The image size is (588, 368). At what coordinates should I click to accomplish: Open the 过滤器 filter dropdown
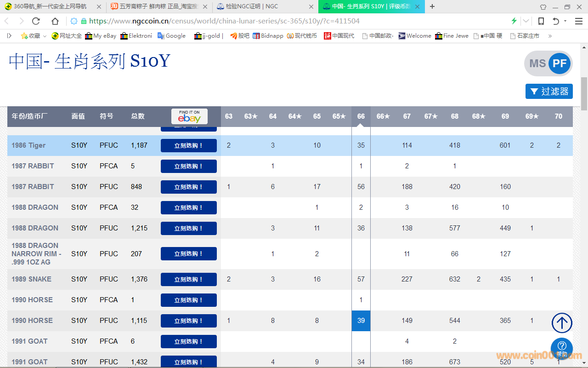tap(549, 91)
